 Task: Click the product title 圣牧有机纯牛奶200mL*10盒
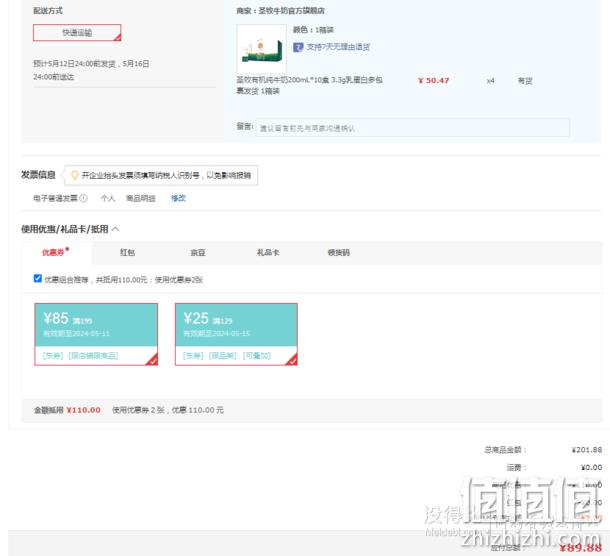[x=310, y=85]
